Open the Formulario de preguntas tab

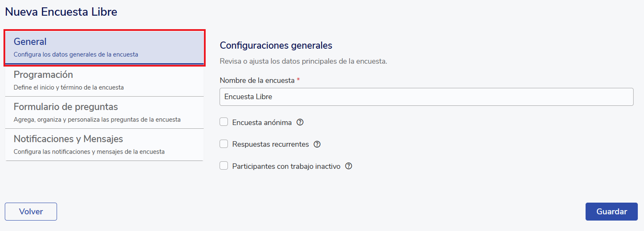pos(104,112)
